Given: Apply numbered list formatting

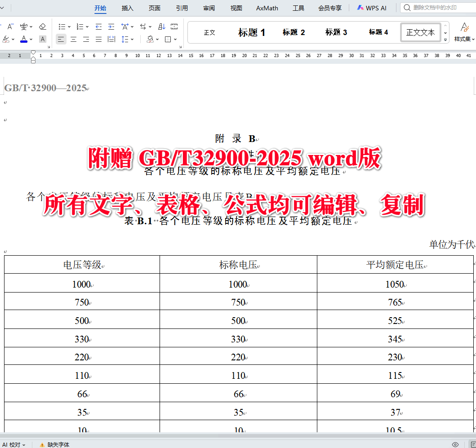Looking at the screenshot, I should pyautogui.click(x=80, y=26).
